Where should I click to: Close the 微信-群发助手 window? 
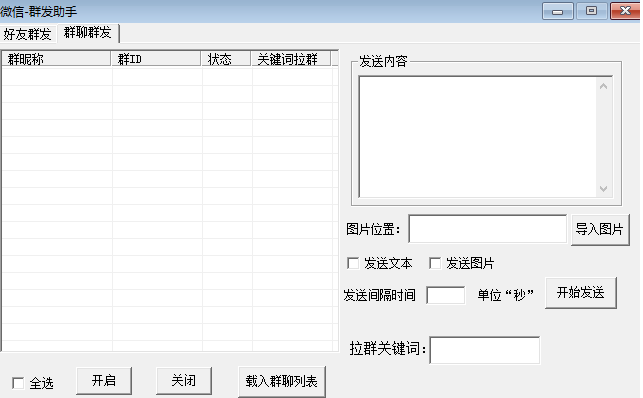(x=625, y=11)
